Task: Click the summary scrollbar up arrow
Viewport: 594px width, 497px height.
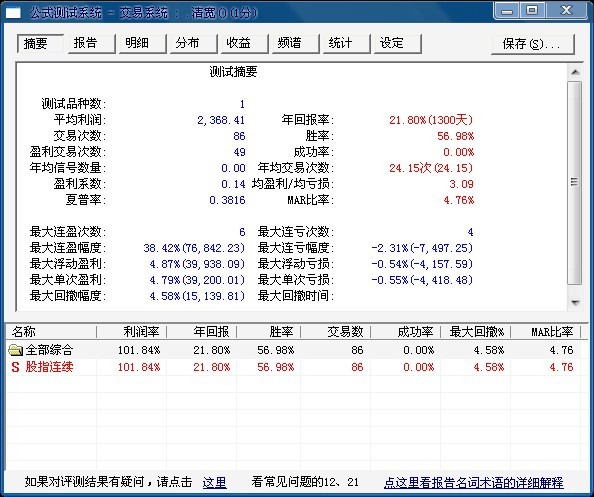Action: (575, 72)
